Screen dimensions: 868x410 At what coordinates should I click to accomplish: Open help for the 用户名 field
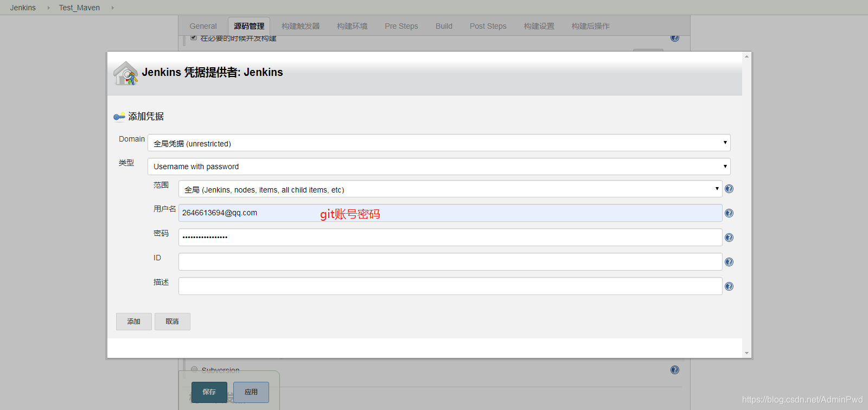(729, 213)
